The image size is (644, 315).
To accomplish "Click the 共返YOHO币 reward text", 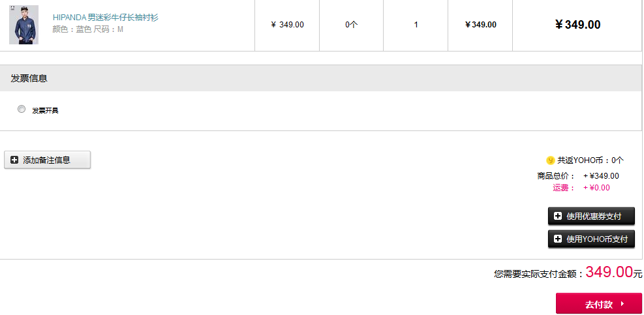I will 590,160.
